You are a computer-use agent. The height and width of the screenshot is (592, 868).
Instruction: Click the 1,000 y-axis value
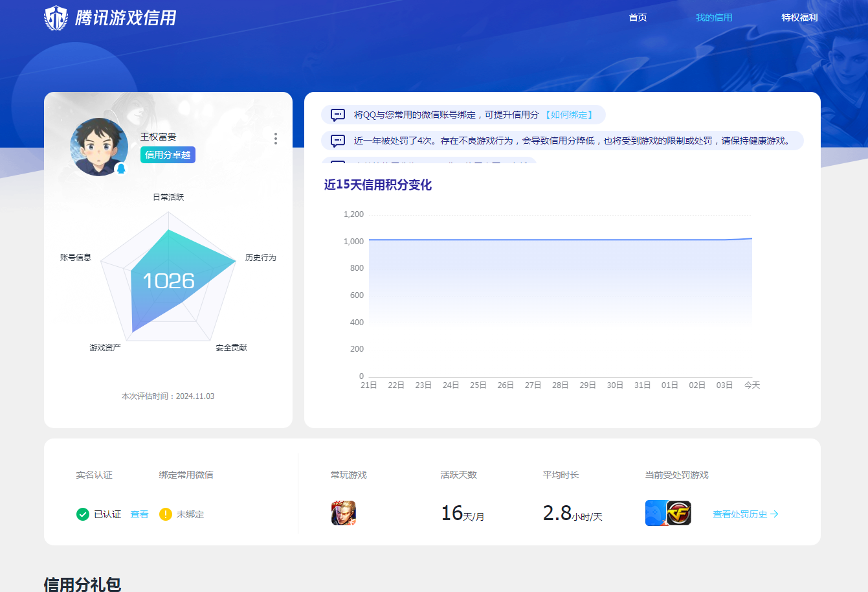coord(354,241)
